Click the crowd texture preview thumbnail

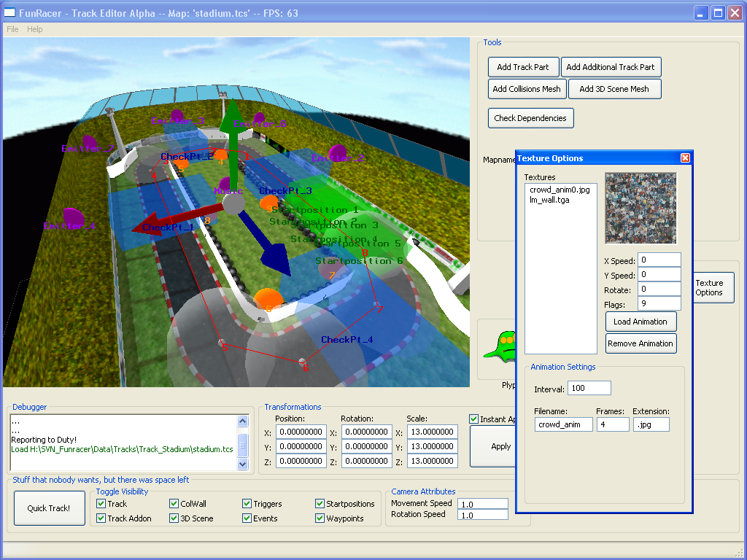[x=640, y=209]
